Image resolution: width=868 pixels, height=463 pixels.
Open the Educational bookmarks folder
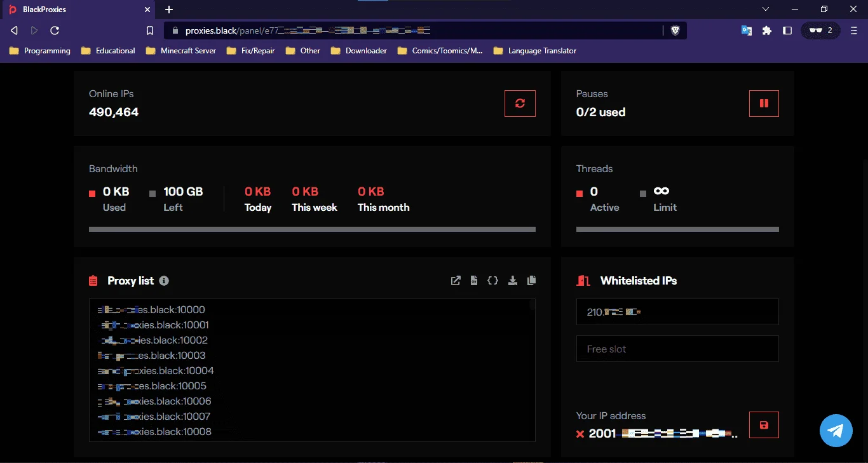pyautogui.click(x=109, y=51)
